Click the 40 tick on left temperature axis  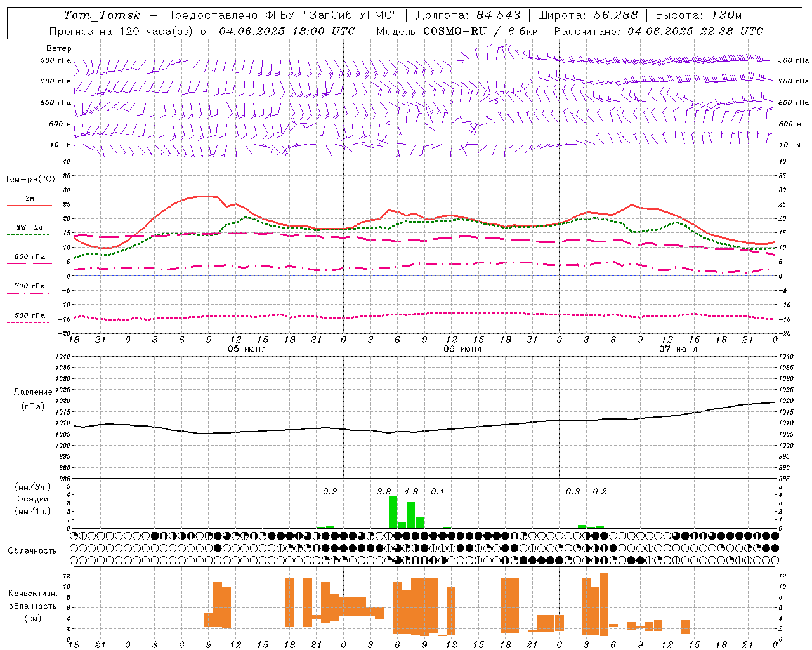tap(66, 161)
